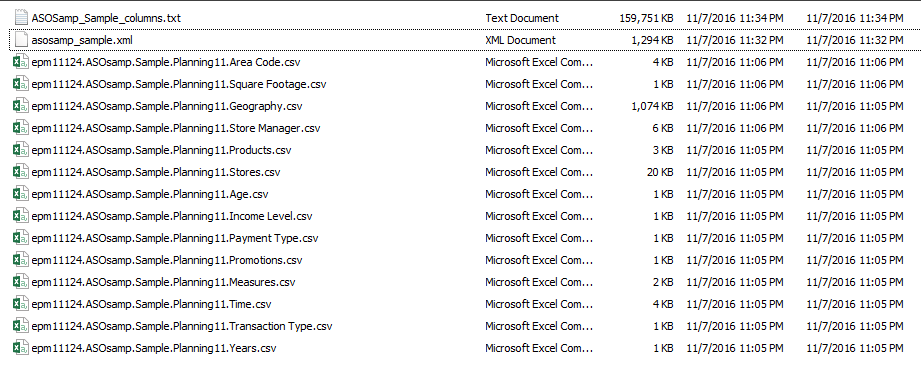Click the Excel icon for Income Level.csv

point(21,216)
